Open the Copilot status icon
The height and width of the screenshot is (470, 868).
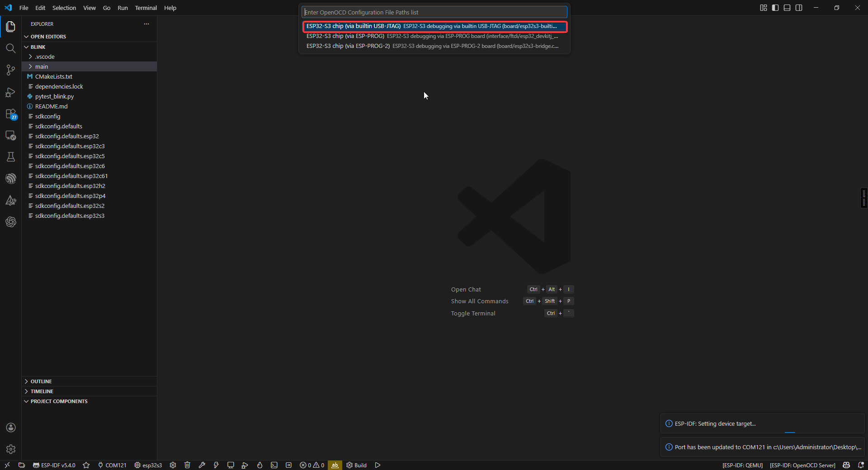(846, 465)
